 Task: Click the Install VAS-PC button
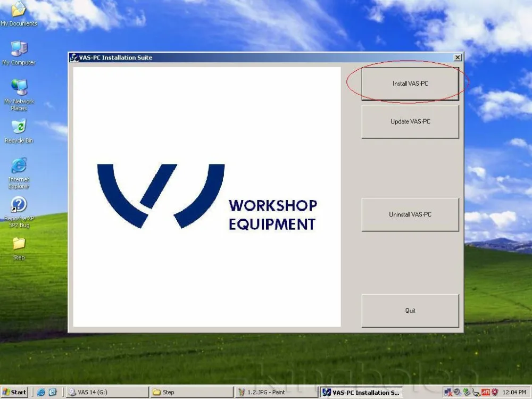(410, 84)
